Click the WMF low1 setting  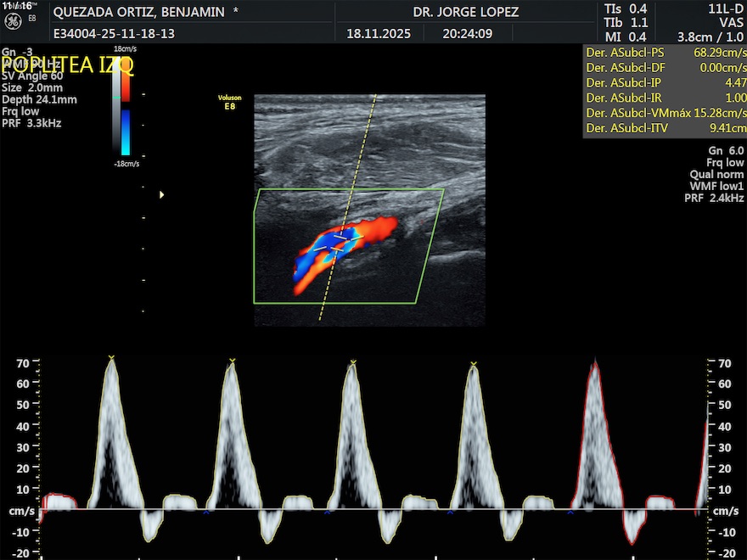coord(716,186)
